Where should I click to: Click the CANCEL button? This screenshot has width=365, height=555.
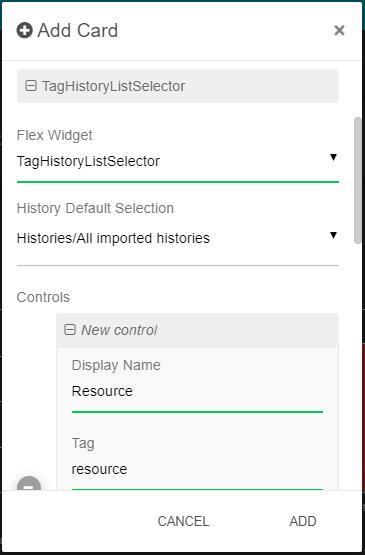point(183,521)
